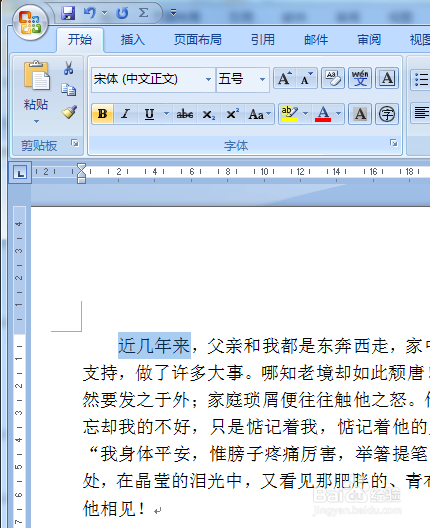Screen dimensions: 430x528
Task: Align paragraph text left
Action: (421, 113)
